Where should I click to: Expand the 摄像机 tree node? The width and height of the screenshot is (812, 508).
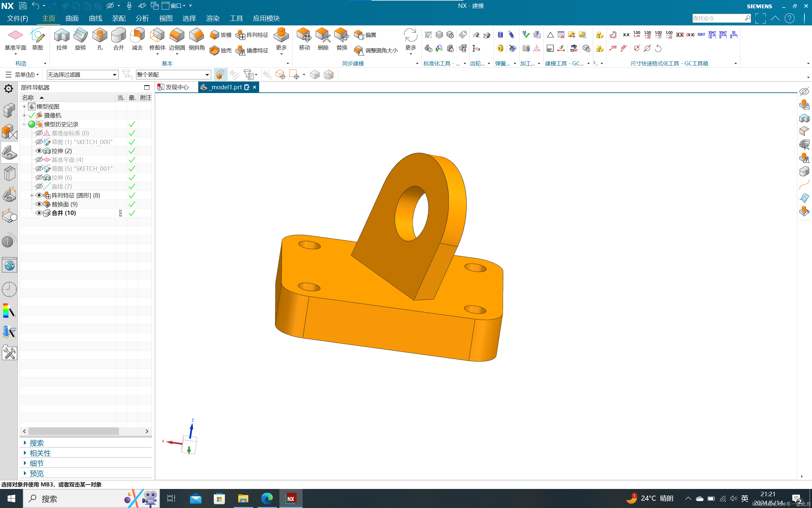[24, 115]
